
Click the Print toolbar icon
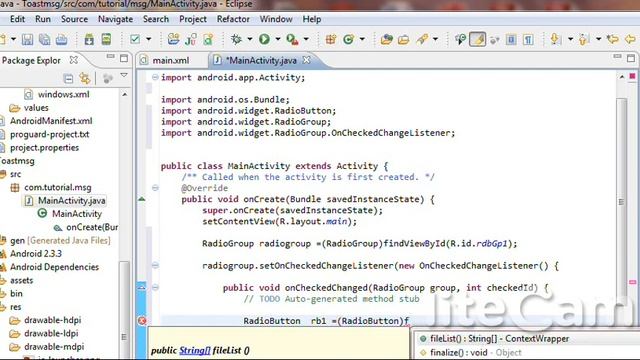(62, 39)
